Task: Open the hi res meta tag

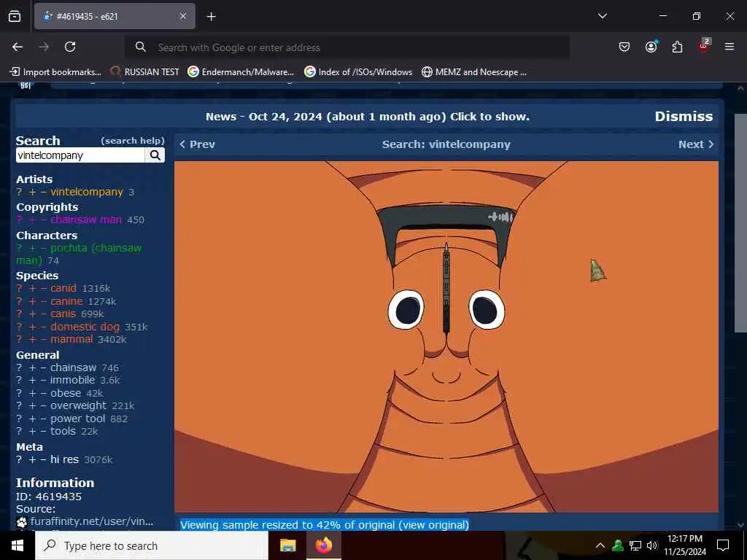Action: 64,459
